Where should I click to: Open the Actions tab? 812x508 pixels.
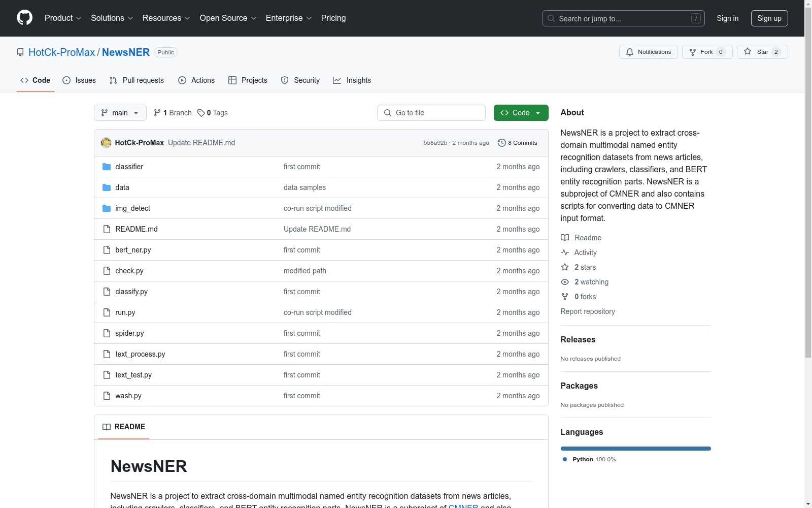click(196, 80)
